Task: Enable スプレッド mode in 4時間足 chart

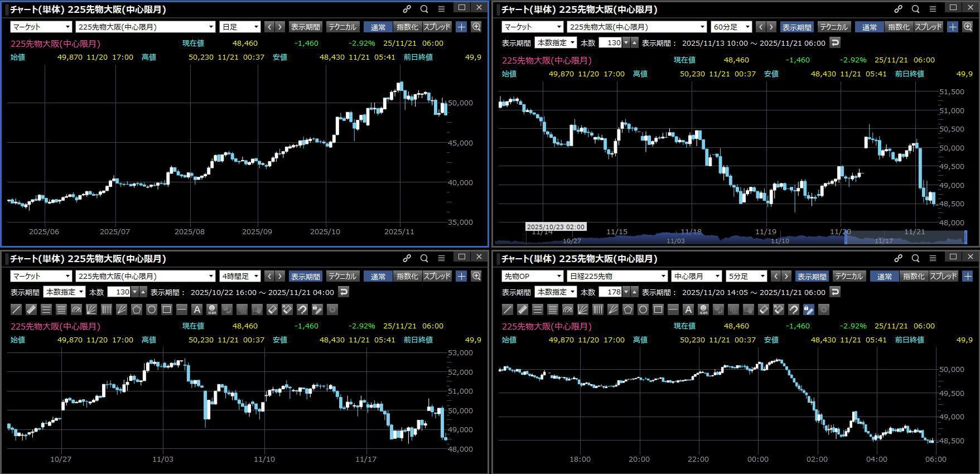Action: pyautogui.click(x=437, y=276)
